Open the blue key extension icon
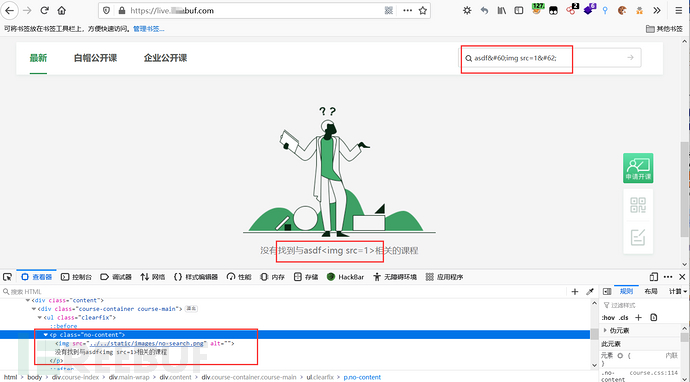Screen dimensions: 690x382 [605, 11]
